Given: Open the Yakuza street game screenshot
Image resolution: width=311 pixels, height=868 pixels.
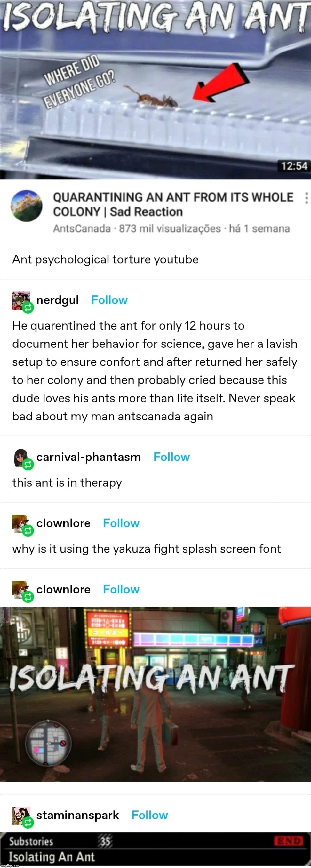Looking at the screenshot, I should pos(155,693).
